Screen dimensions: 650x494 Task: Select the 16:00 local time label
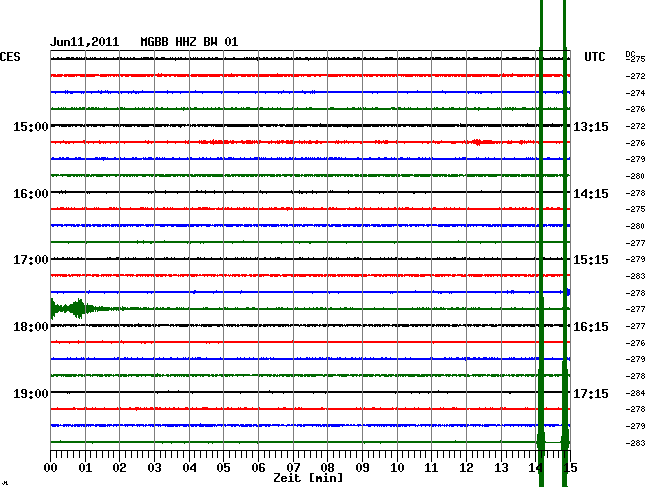[31, 194]
